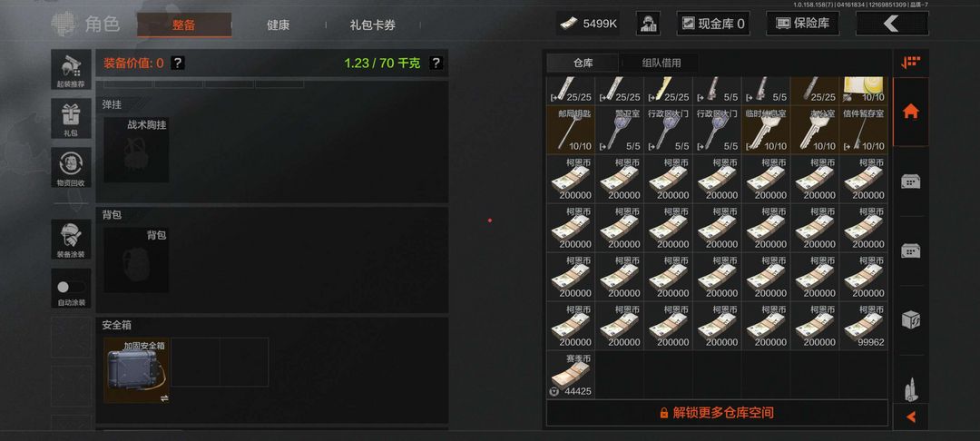Open the 保险库 vault button
Image resolution: width=980 pixels, height=441 pixels.
tap(802, 24)
